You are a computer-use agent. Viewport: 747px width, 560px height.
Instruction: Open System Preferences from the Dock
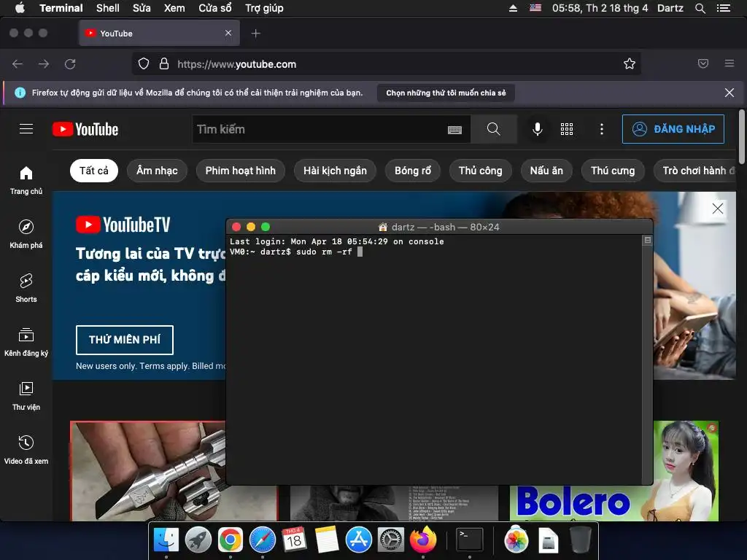click(x=391, y=540)
